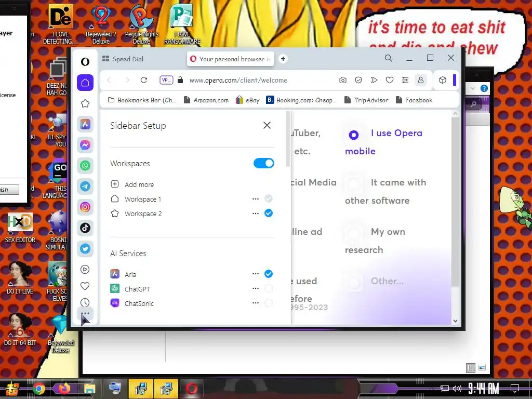The image size is (532, 399).
Task: Open the Booking.com bookmark
Action: [x=301, y=100]
